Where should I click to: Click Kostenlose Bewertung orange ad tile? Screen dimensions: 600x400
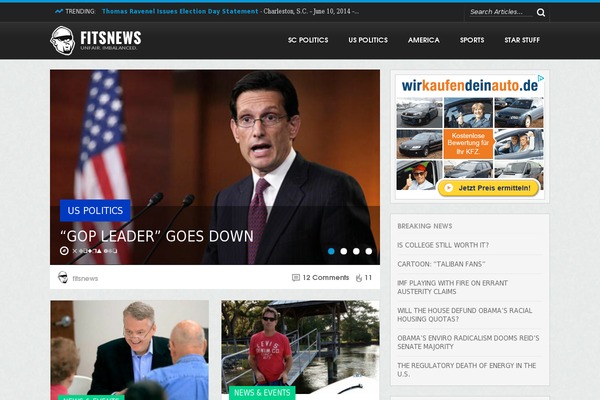point(468,144)
